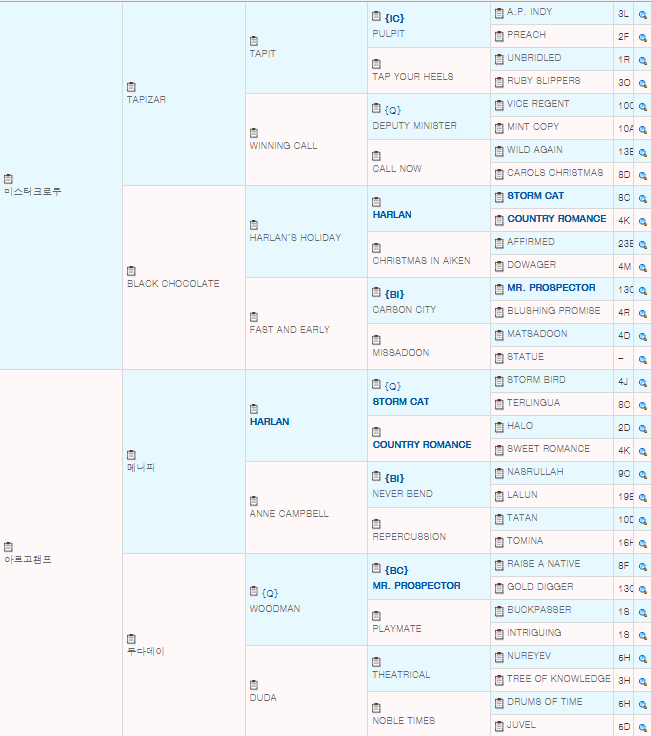Select the ANNE CAMPBELL entry
Image resolution: width=651 pixels, height=736 pixels.
point(289,514)
